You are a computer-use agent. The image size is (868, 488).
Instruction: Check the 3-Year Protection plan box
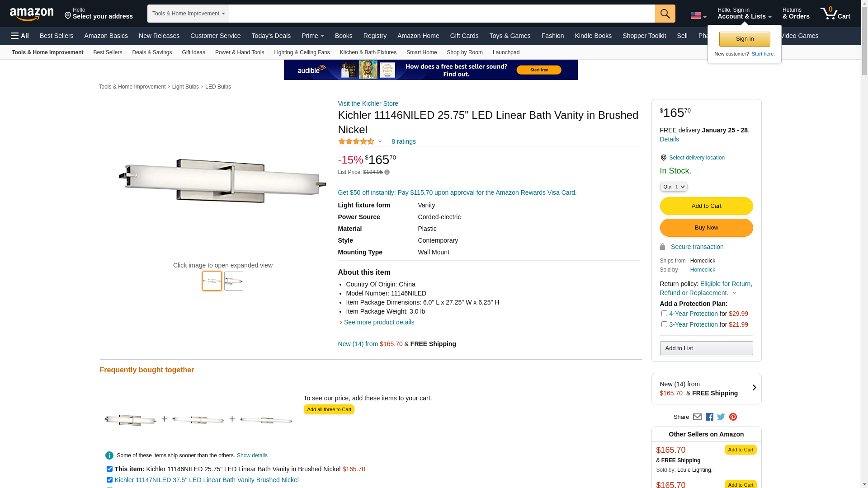coord(664,324)
